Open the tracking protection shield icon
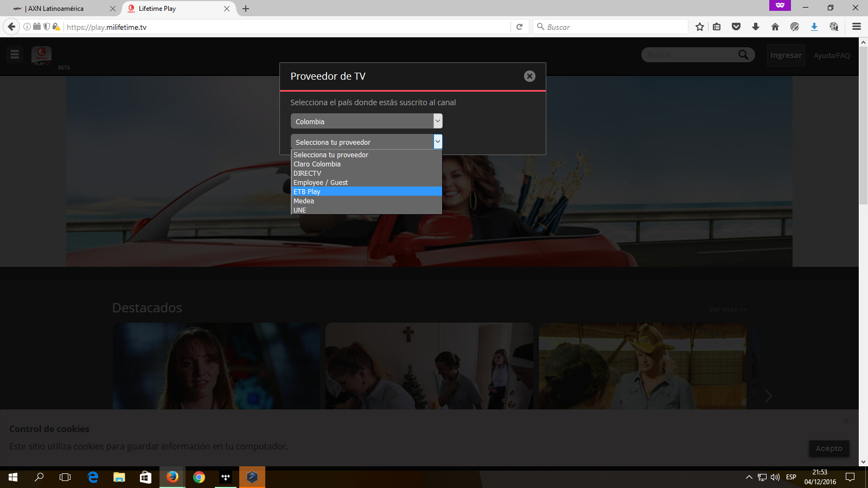Image resolution: width=868 pixels, height=488 pixels. pyautogui.click(x=47, y=27)
